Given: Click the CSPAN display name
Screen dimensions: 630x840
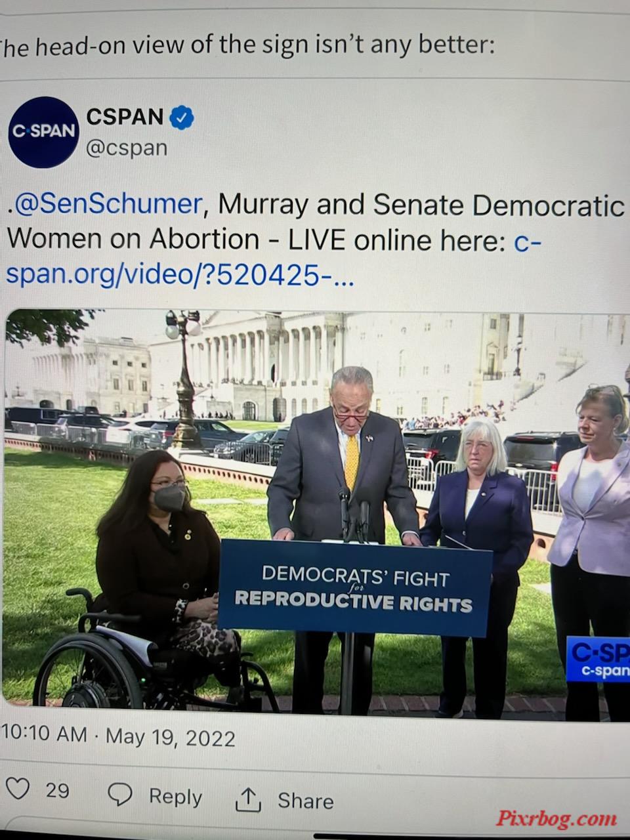Looking at the screenshot, I should tap(125, 117).
